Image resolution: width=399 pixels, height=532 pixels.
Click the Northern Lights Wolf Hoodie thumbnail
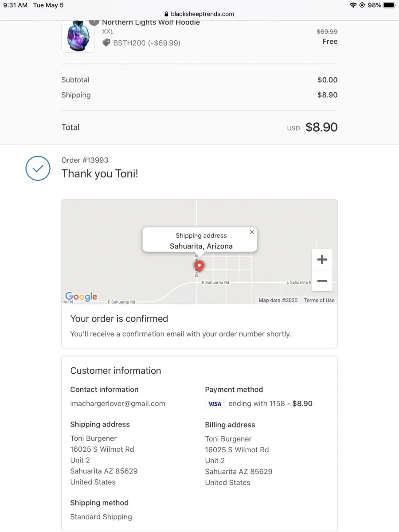[x=78, y=36]
